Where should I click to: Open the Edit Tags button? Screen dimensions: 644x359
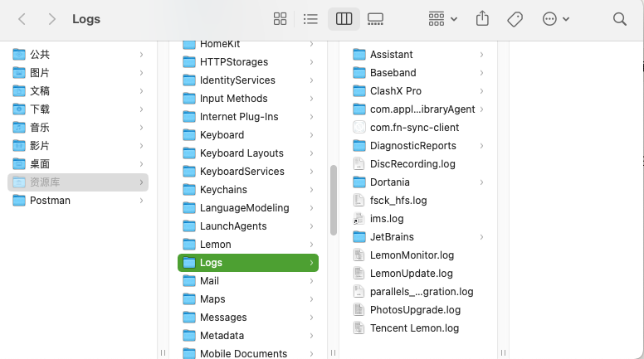tap(515, 19)
